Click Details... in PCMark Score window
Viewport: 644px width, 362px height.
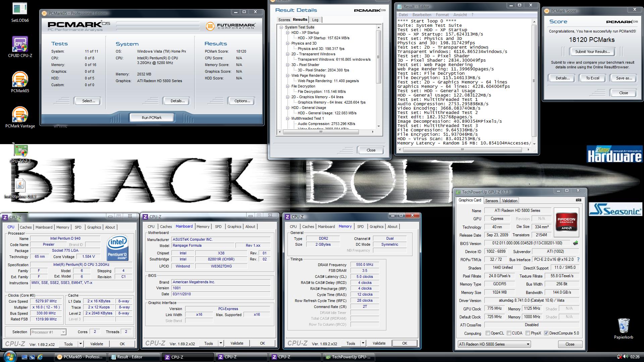click(x=562, y=78)
